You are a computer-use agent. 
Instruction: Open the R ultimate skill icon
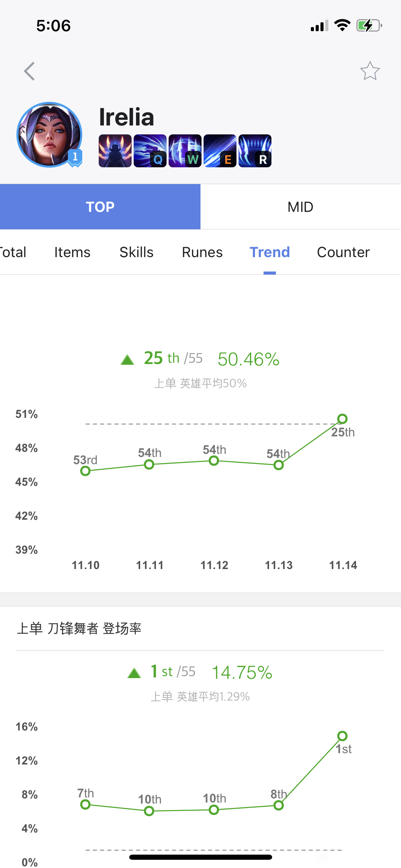(x=255, y=151)
